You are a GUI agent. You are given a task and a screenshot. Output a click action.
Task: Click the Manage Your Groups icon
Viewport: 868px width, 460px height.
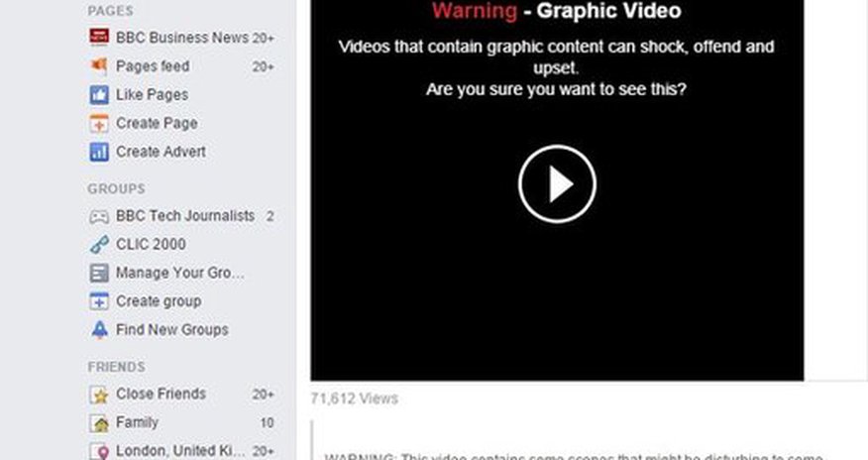(x=99, y=273)
